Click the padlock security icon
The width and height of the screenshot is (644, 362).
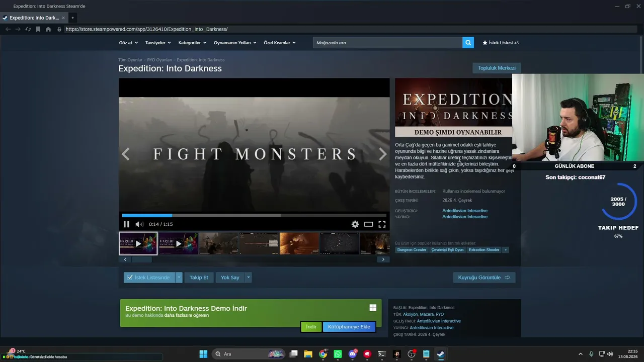pyautogui.click(x=59, y=29)
